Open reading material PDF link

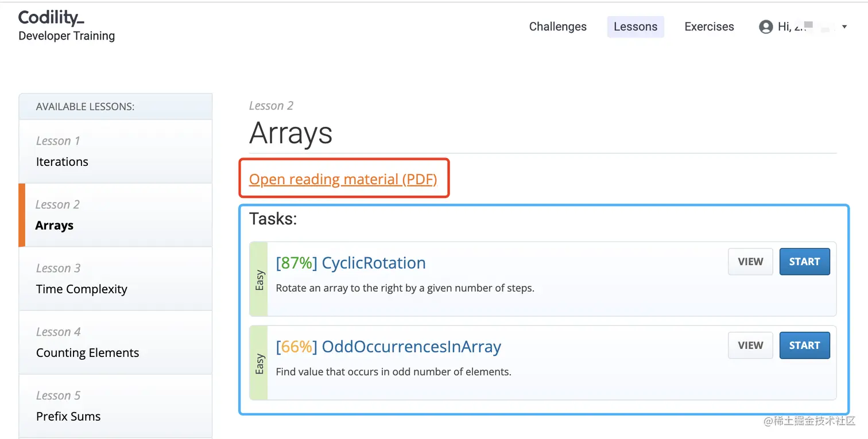pyautogui.click(x=343, y=180)
